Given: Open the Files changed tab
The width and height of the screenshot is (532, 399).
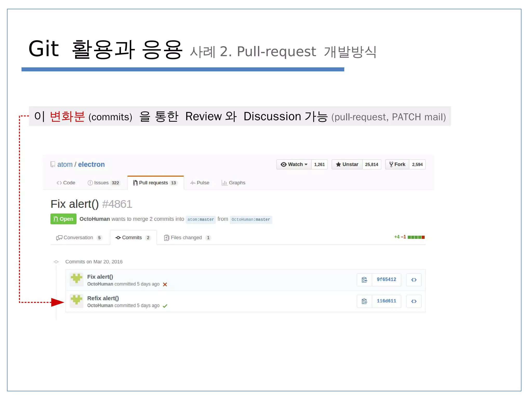Looking at the screenshot, I should click(187, 238).
